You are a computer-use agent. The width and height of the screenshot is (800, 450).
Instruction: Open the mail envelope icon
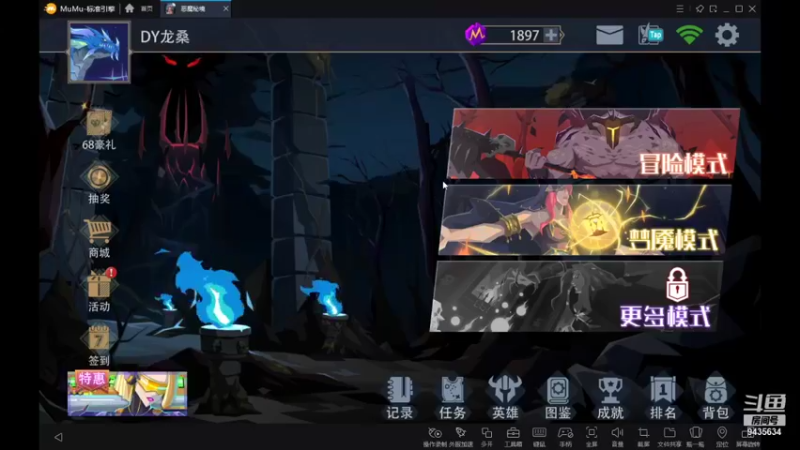tap(609, 35)
